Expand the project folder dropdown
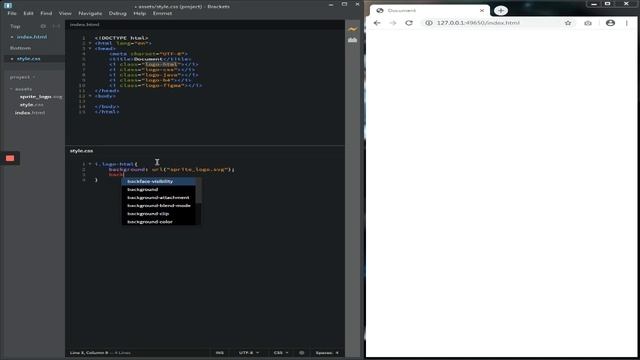 click(22, 77)
